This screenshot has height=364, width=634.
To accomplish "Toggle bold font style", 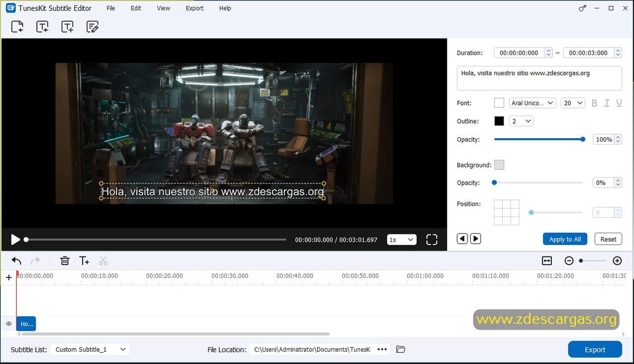I will (594, 103).
